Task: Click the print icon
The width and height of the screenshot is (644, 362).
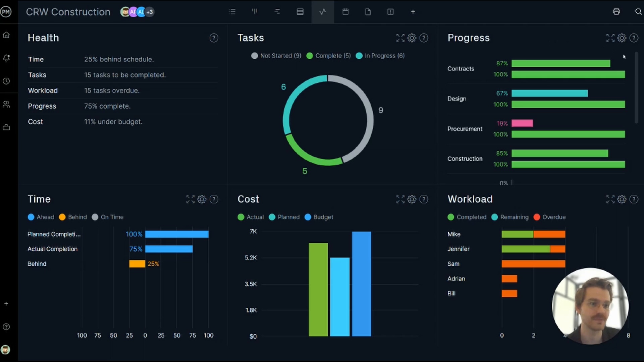Action: 616,12
